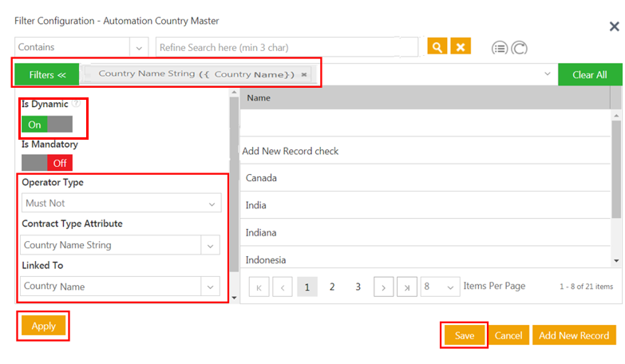Open the Operator Type dropdown
Image resolution: width=625 pixels, height=364 pixels.
point(212,204)
